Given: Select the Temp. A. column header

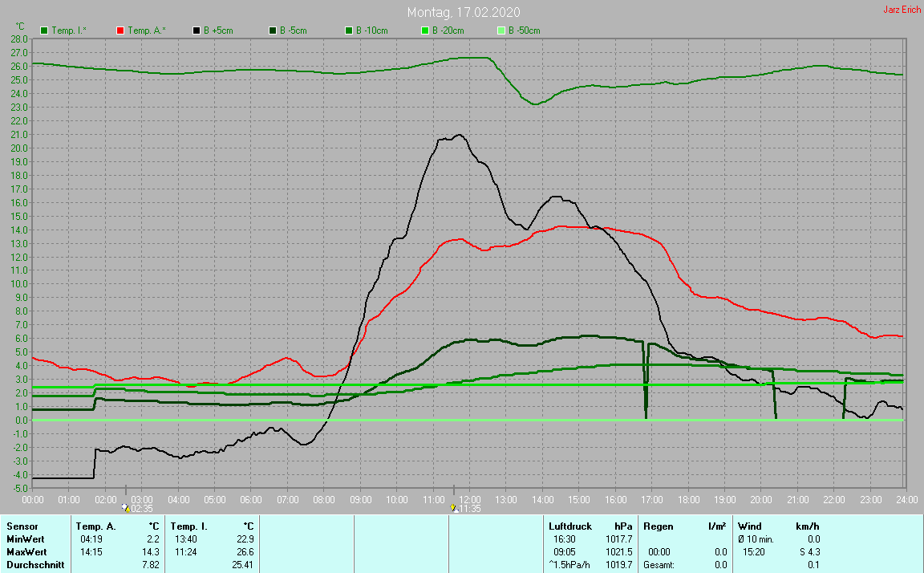Looking at the screenshot, I should 95,526.
